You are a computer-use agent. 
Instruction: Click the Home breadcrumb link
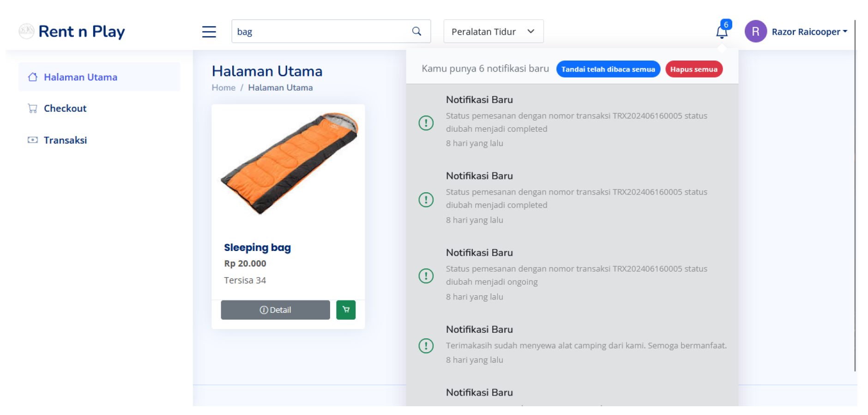coord(223,88)
